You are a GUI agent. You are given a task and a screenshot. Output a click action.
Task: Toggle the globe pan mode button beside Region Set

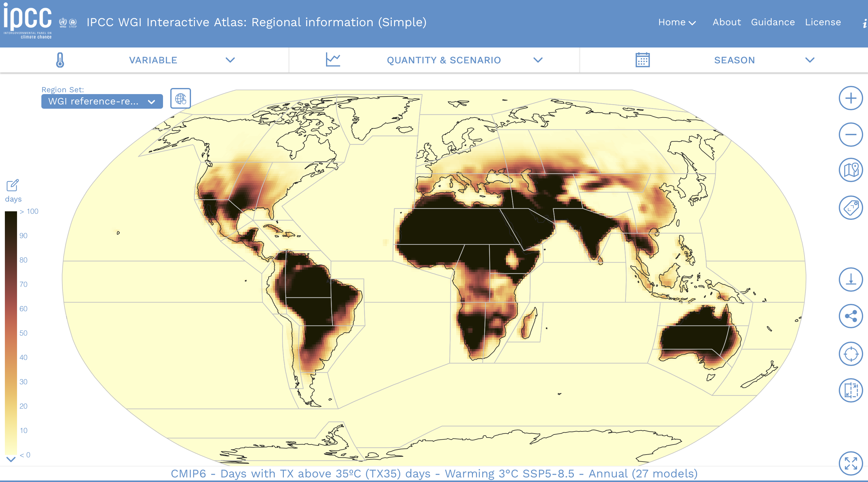pyautogui.click(x=181, y=99)
